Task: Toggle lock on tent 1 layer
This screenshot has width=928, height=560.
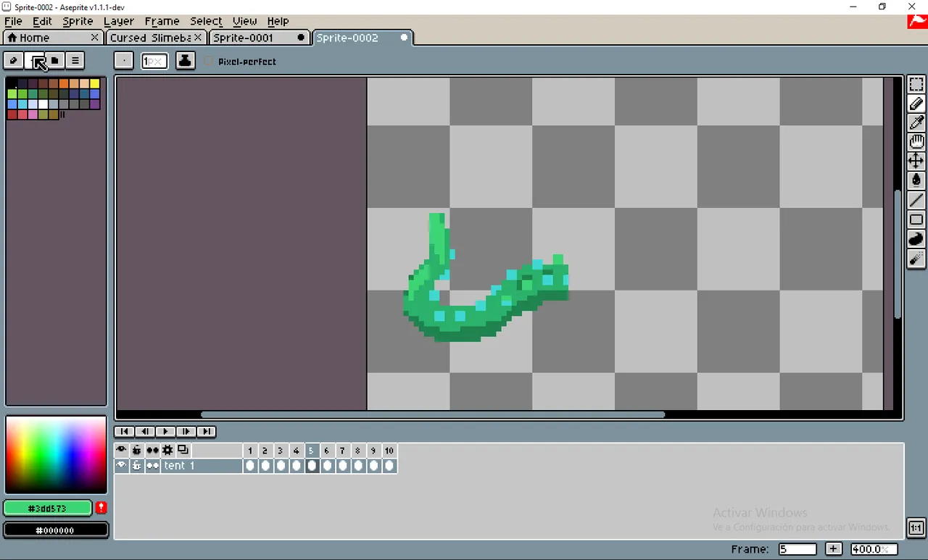Action: [136, 465]
